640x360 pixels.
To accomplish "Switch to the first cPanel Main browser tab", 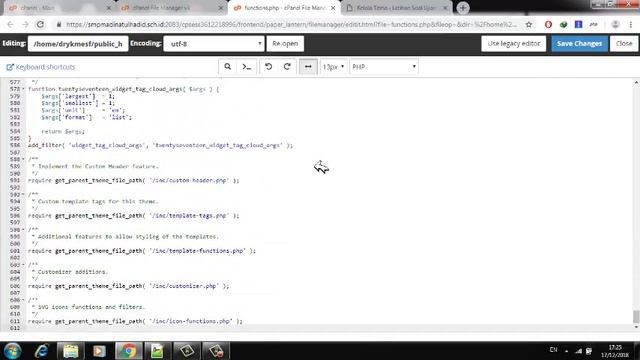I will coord(59,8).
